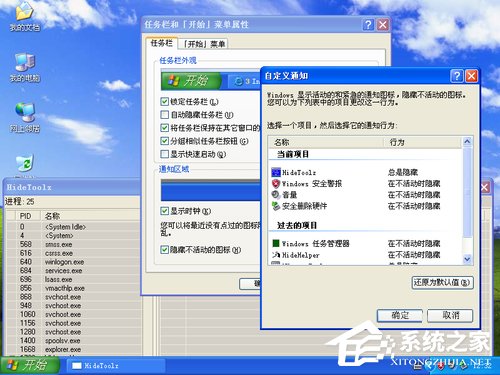Click 还原为默认值 button
This screenshot has height=375, width=500.
[442, 283]
